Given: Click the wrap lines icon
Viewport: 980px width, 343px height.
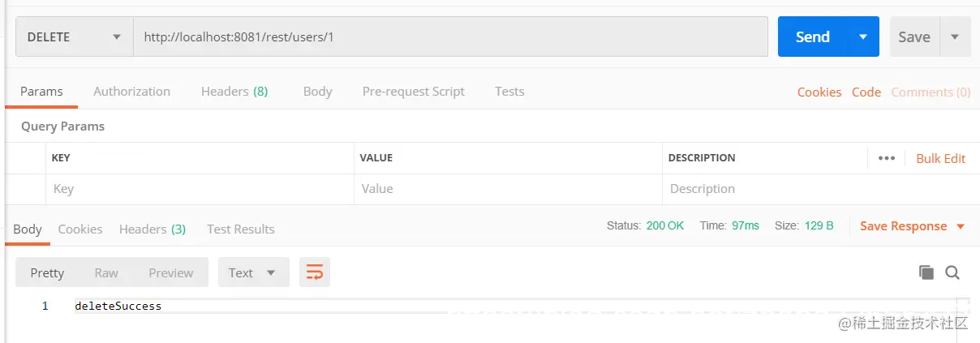Looking at the screenshot, I should [x=314, y=272].
